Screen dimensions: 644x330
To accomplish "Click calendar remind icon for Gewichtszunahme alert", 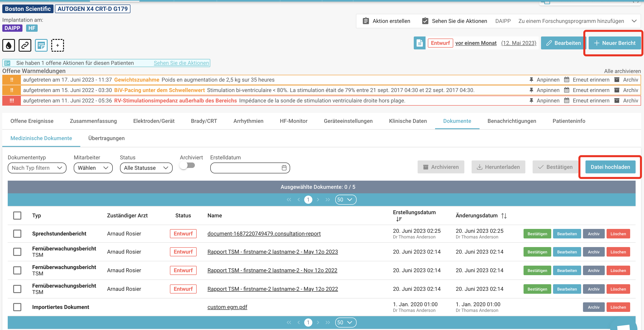I will click(567, 80).
